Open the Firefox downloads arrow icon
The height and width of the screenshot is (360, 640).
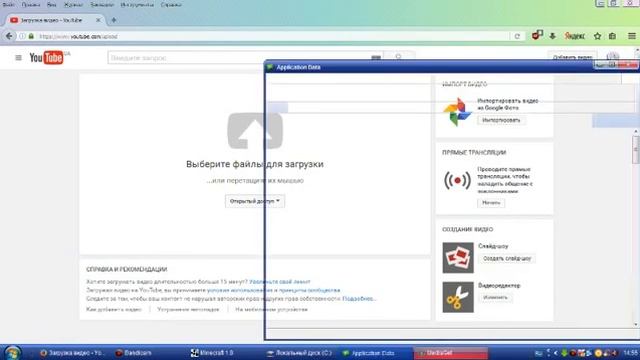(x=552, y=36)
